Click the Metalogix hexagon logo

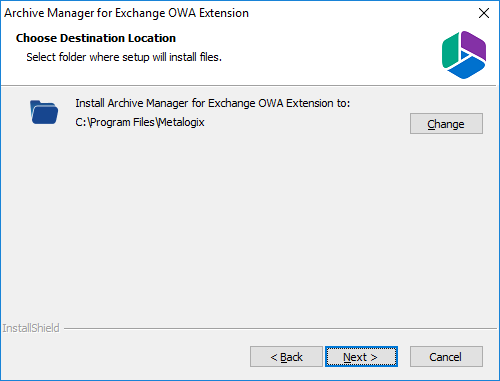[x=464, y=55]
